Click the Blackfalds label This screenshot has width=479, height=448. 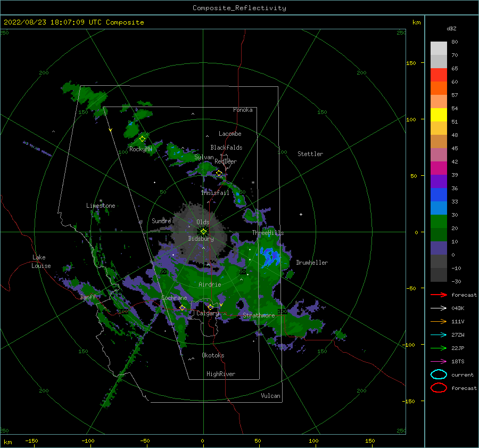pyautogui.click(x=226, y=148)
